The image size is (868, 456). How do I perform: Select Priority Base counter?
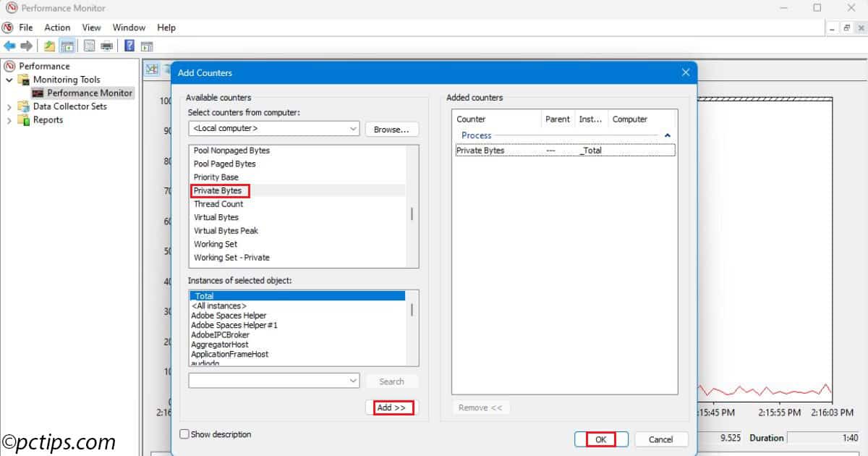click(216, 177)
